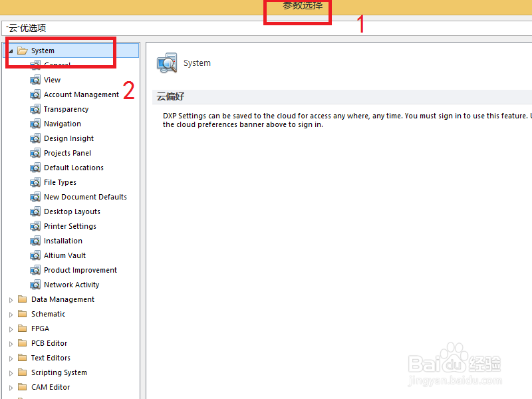Viewport: 532px width, 399px height.
Task: Click the Navigation page icon
Action: click(35, 124)
